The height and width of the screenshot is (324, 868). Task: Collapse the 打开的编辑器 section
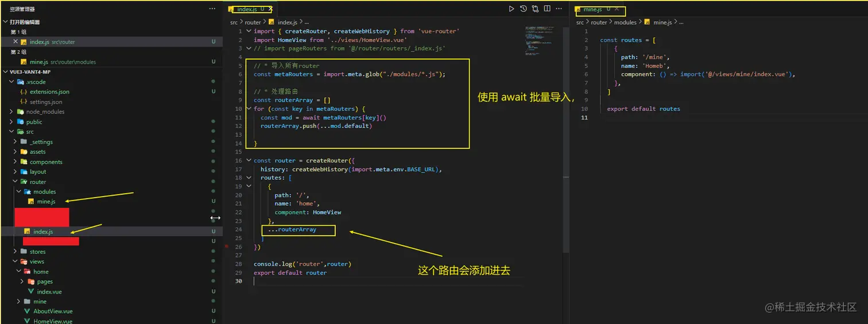(6, 22)
